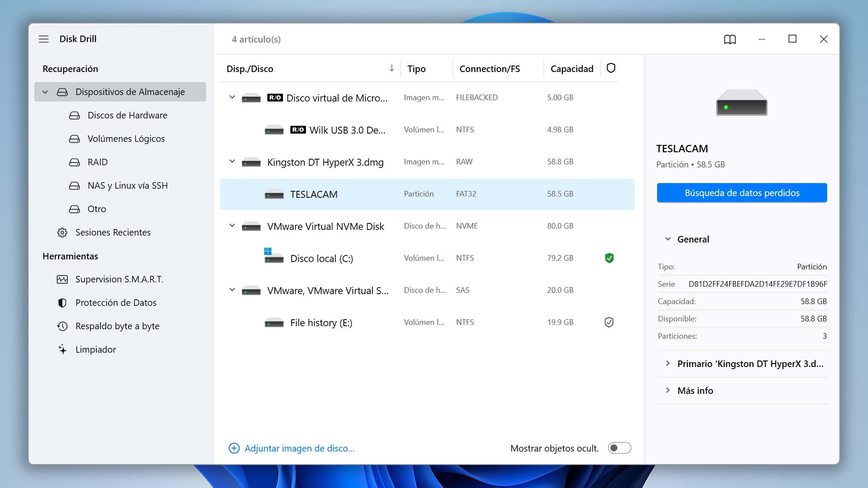The width and height of the screenshot is (868, 488).
Task: Sort by Connection/FS column header
Action: pos(490,69)
